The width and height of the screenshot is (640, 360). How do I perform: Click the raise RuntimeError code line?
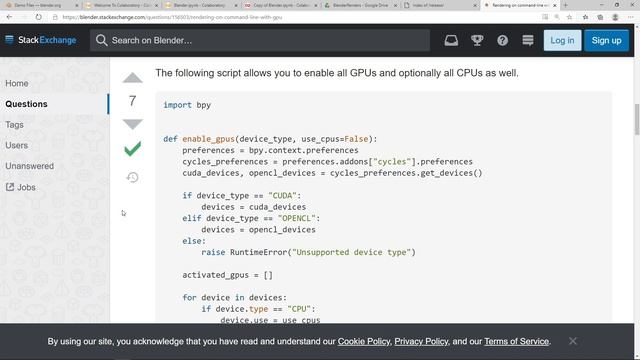pyautogui.click(x=309, y=252)
